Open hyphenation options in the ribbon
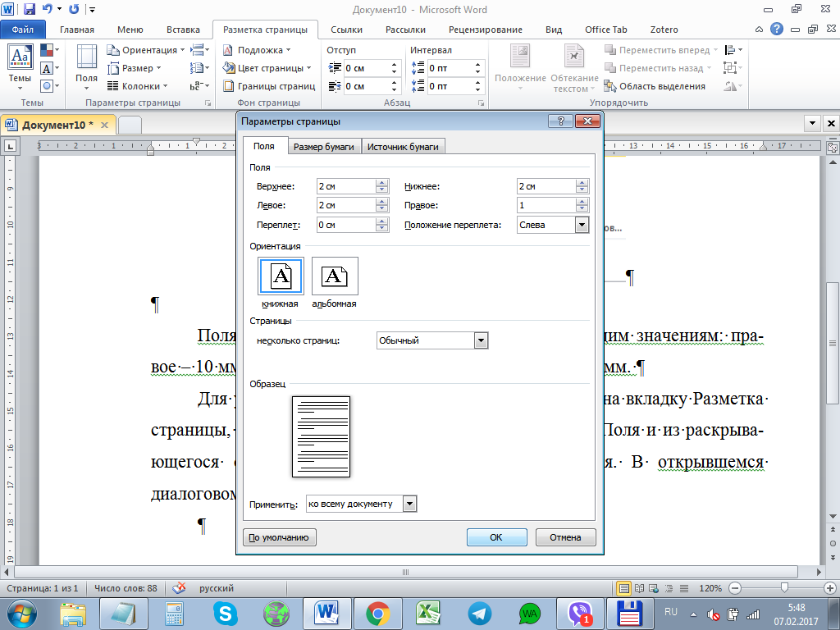Image resolution: width=840 pixels, height=630 pixels. click(x=199, y=85)
